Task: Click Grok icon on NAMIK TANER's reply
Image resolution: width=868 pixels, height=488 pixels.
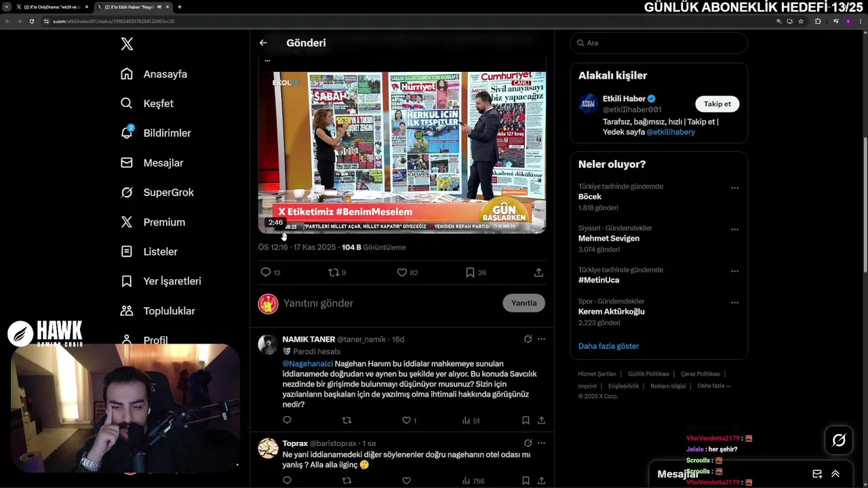Action: coord(528,339)
